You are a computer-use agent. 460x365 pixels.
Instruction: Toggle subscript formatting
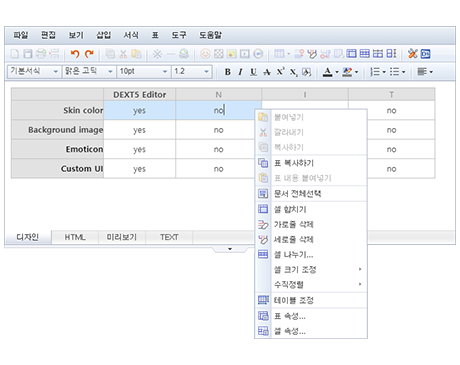(293, 72)
